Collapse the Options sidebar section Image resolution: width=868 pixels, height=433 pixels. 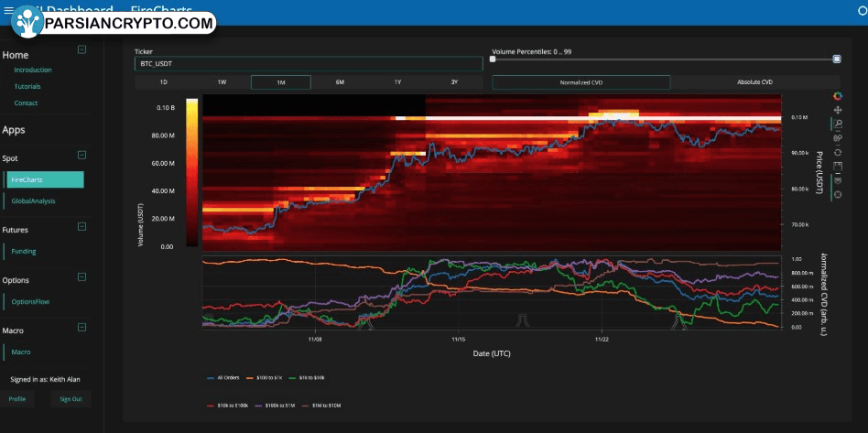coord(81,276)
